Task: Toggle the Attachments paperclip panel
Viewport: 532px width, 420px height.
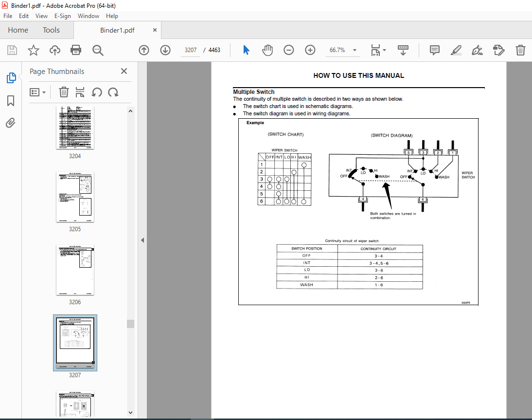Action: (x=11, y=123)
